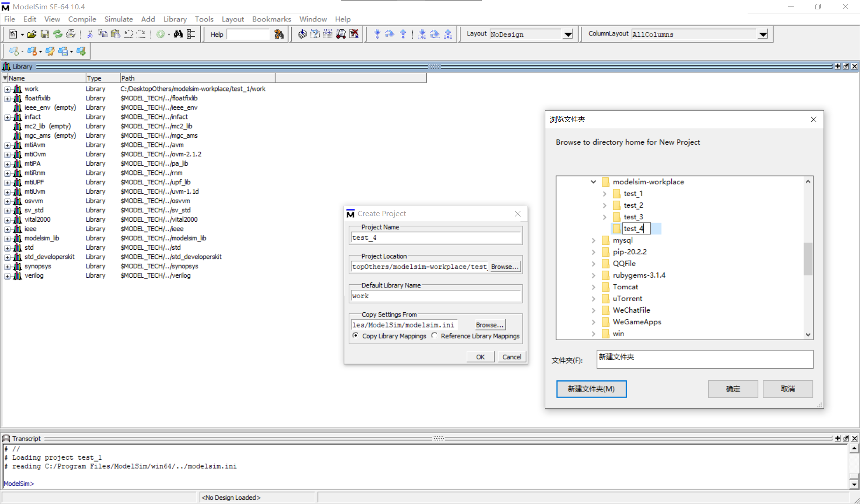Viewport: 860px width, 504px height.
Task: Click the first blue Step Over arrow icon
Action: click(x=389, y=34)
